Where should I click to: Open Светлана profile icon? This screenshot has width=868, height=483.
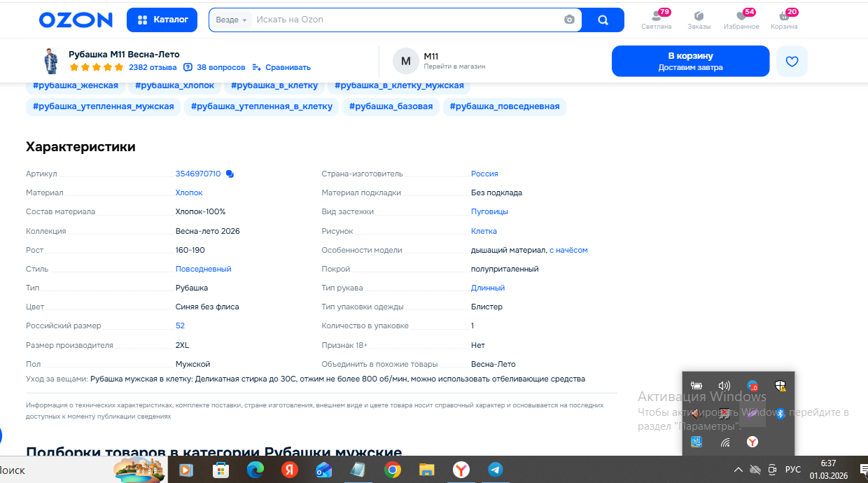tap(656, 20)
